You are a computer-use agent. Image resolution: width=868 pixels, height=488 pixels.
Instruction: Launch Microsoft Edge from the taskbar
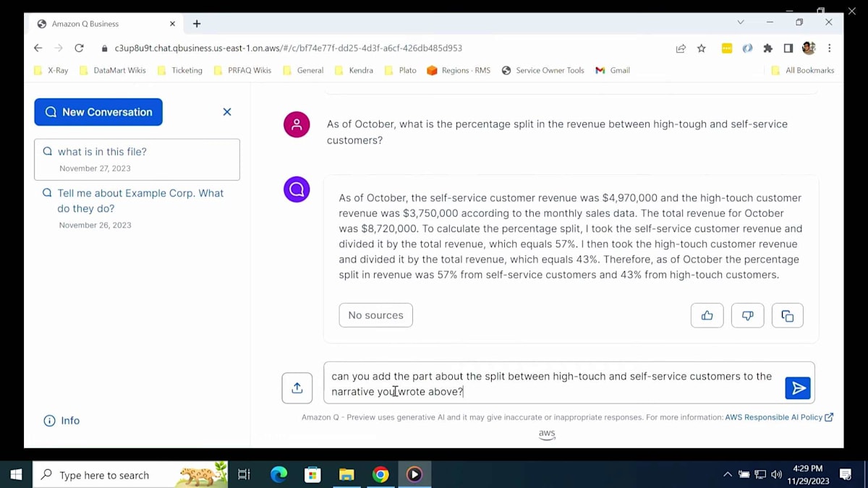tap(278, 475)
